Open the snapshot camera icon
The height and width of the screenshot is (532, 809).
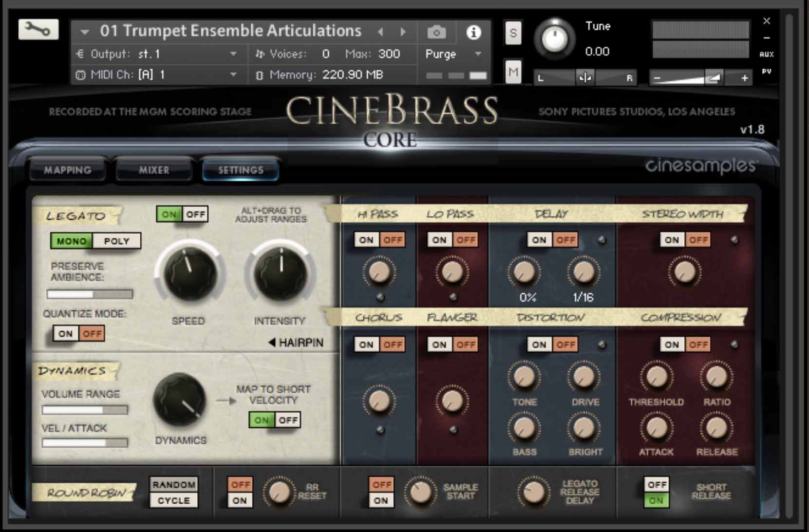(436, 31)
